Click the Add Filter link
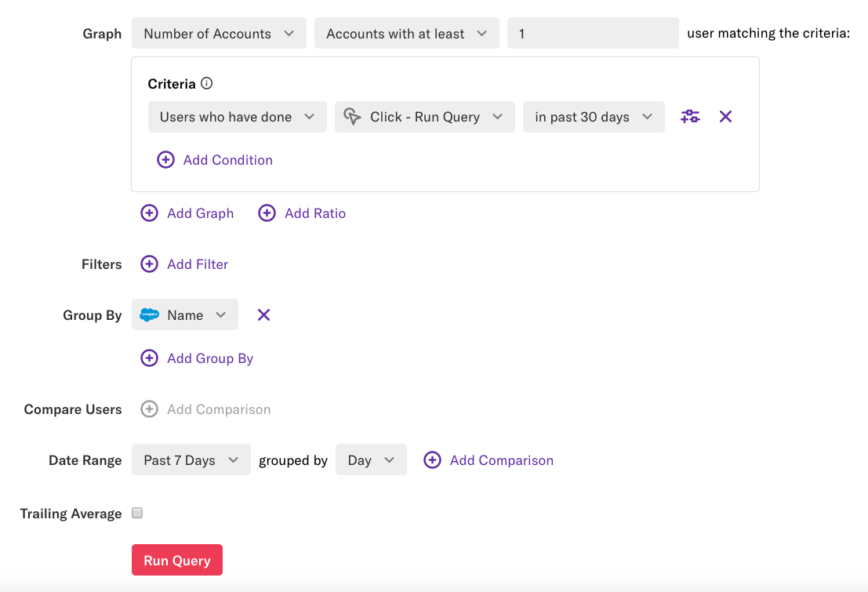 tap(198, 264)
